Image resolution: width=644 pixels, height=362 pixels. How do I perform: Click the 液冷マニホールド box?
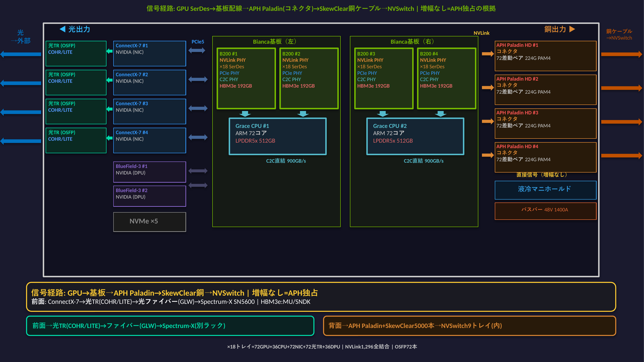point(545,190)
